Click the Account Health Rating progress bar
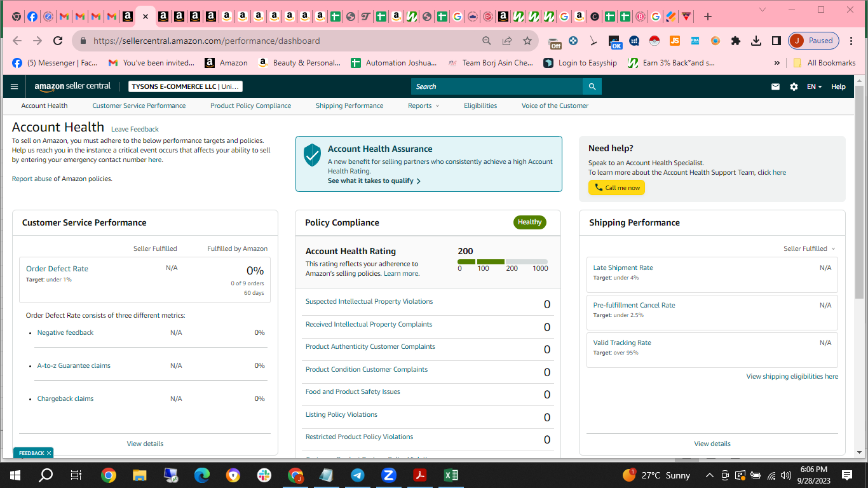Image resolution: width=868 pixels, height=488 pixels. coord(503,261)
